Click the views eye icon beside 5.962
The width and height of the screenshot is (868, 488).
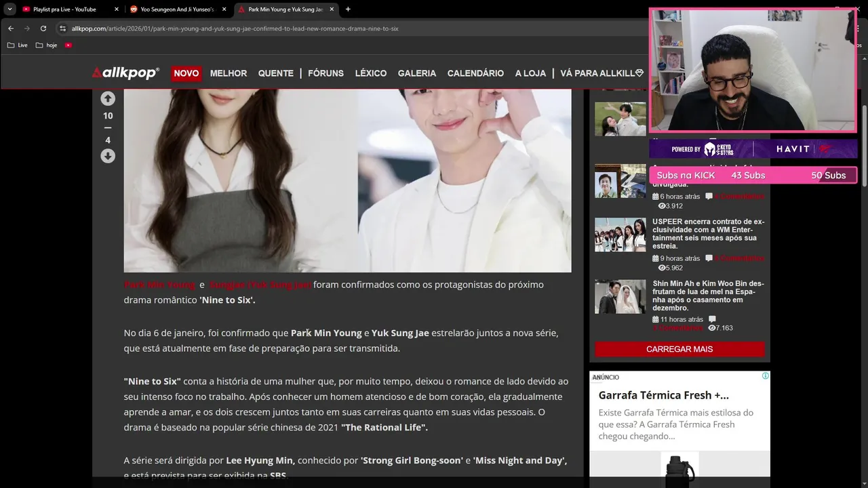pos(662,268)
